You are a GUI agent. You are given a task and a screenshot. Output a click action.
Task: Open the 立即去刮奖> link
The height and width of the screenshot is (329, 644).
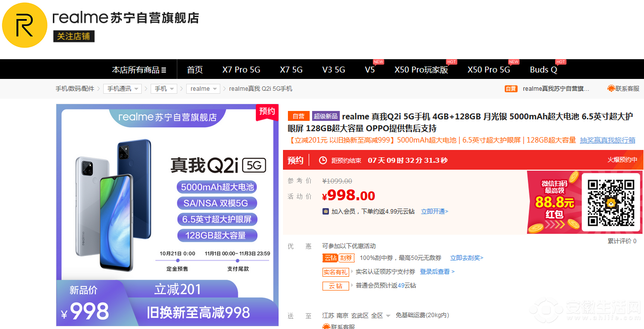[x=467, y=258]
